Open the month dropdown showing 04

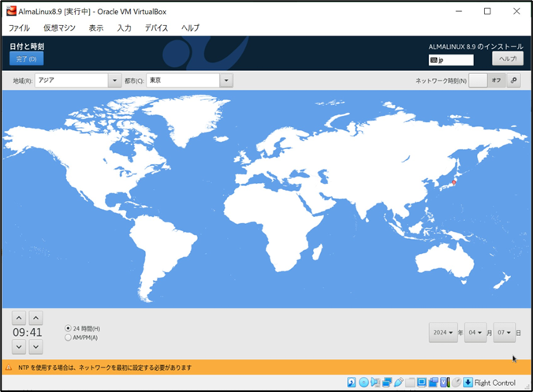click(x=475, y=333)
